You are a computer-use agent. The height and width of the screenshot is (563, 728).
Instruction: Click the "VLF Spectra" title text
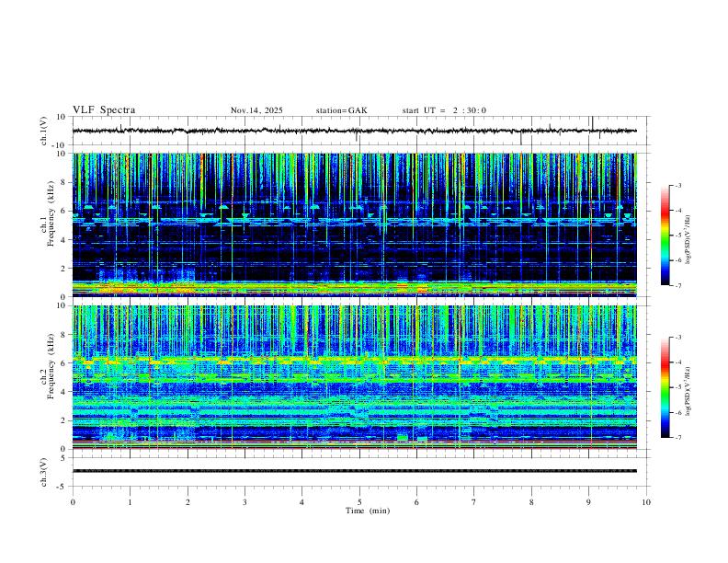click(x=104, y=110)
